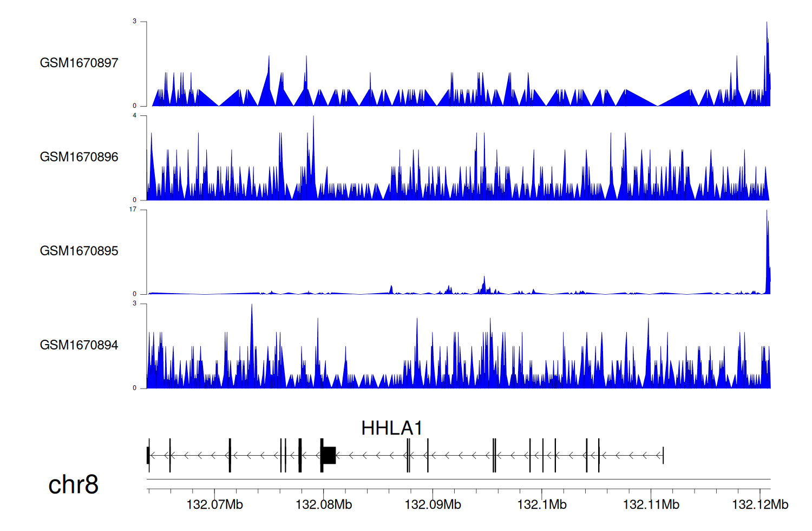Click the 132.09Mb axis label
Screen dimensions: 812x531
click(433, 505)
